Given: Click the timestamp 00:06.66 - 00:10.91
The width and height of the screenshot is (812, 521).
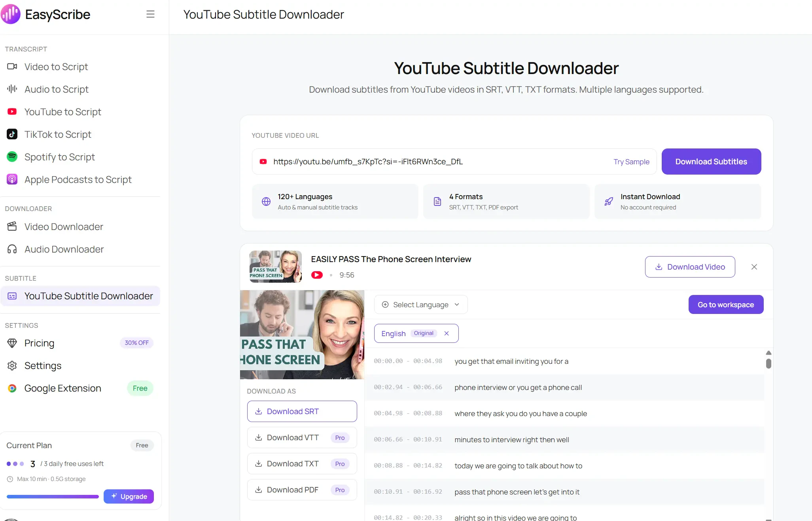Looking at the screenshot, I should tap(408, 439).
